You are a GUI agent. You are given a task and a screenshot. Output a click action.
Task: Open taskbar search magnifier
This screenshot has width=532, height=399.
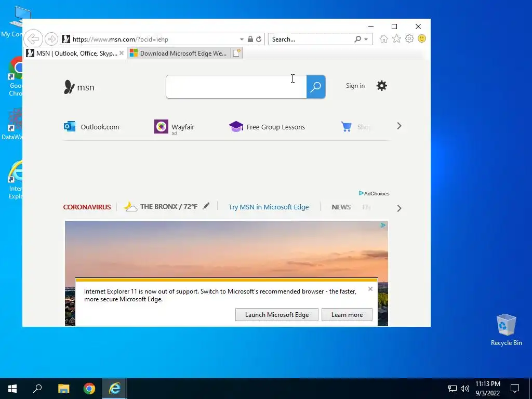pos(37,389)
